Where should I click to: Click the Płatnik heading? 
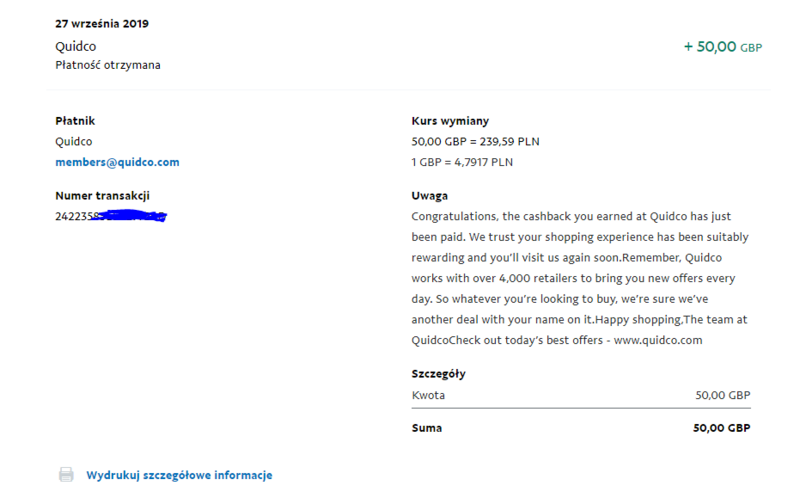pos(75,121)
